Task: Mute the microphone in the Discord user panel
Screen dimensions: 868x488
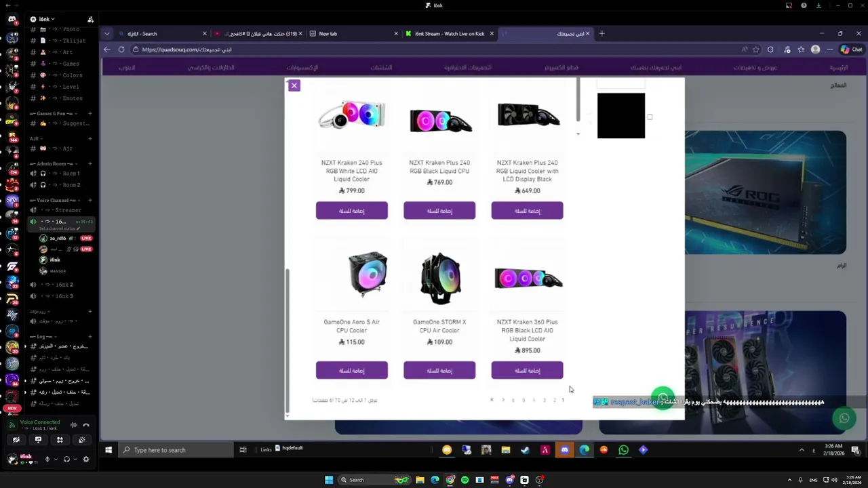Action: click(47, 459)
